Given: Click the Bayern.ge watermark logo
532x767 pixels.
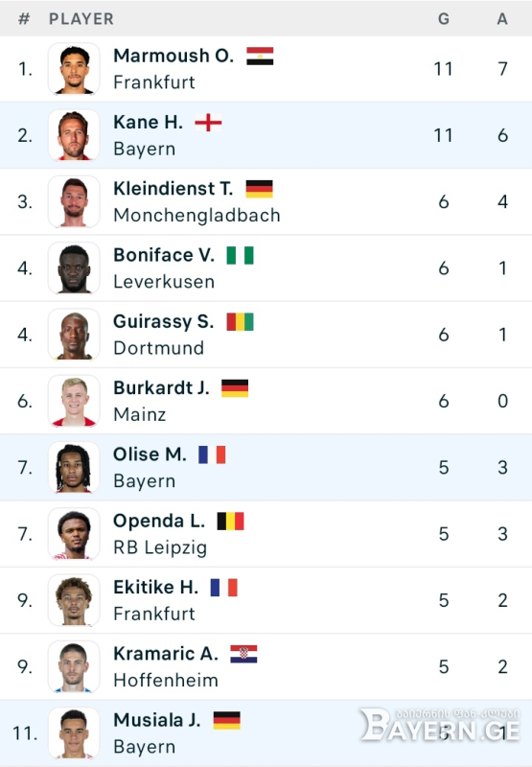Looking at the screenshot, I should pos(440,725).
